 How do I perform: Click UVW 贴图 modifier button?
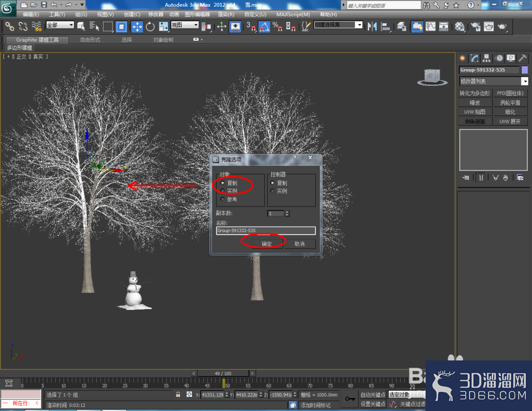475,112
